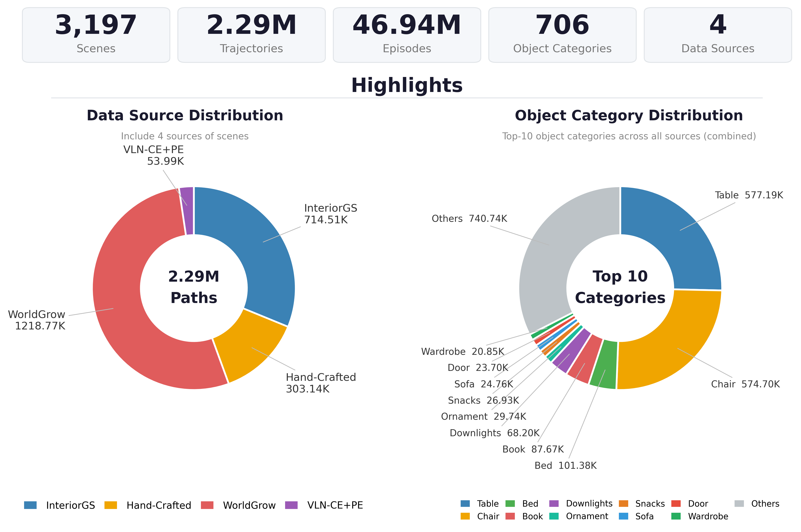Select the 2.29M Trajectories stat card
This screenshot has width=801, height=532.
[251, 35]
